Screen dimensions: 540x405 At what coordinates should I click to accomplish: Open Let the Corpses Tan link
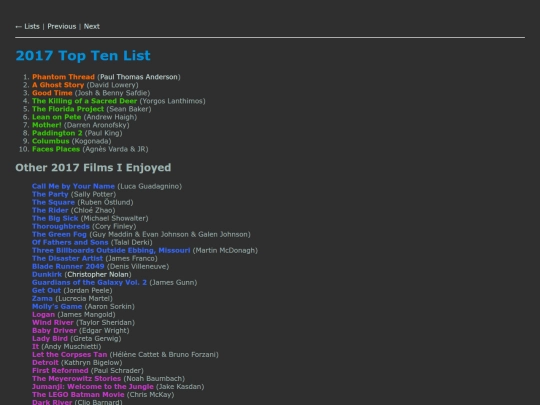[x=70, y=355]
